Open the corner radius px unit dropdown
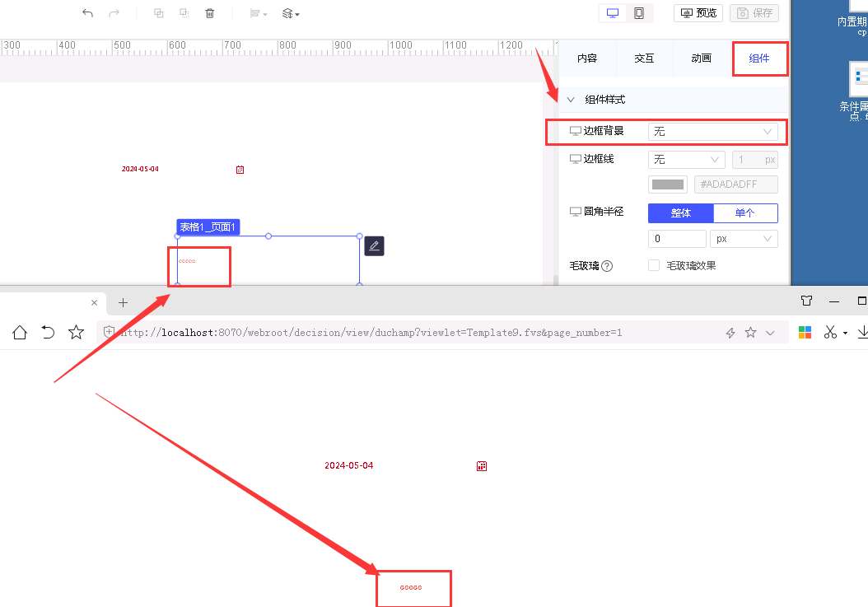This screenshot has width=868, height=607. click(744, 239)
